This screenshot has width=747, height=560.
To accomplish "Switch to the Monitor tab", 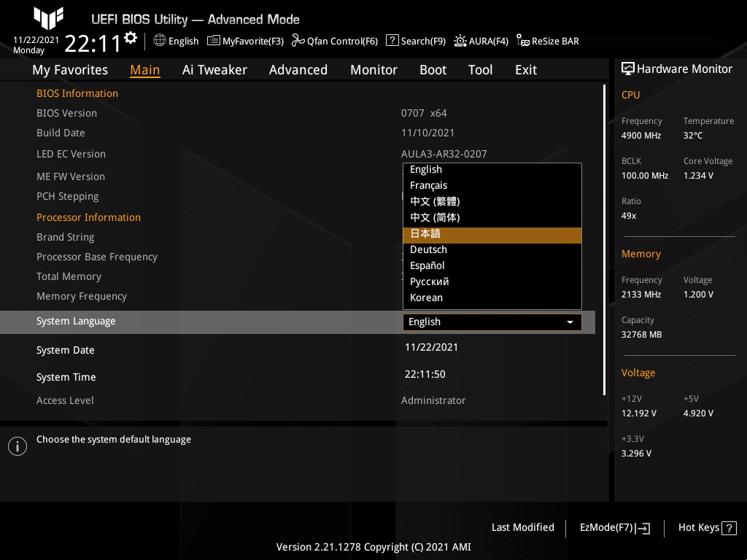I will click(x=373, y=70).
